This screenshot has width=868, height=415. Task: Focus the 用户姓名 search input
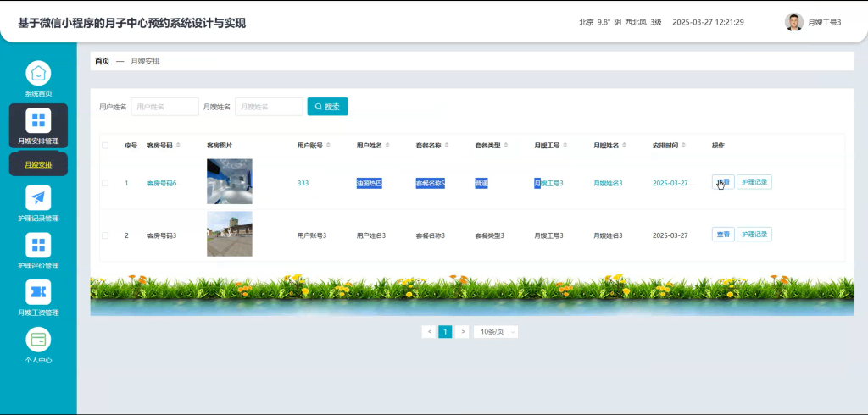click(165, 106)
